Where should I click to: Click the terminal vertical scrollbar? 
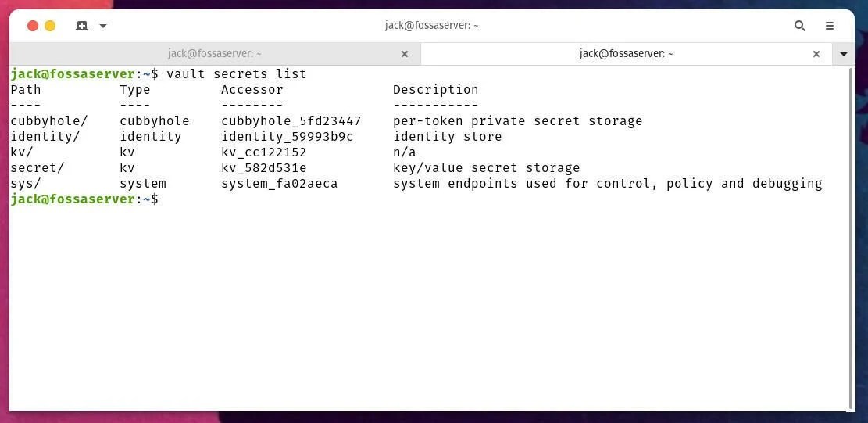click(x=851, y=238)
